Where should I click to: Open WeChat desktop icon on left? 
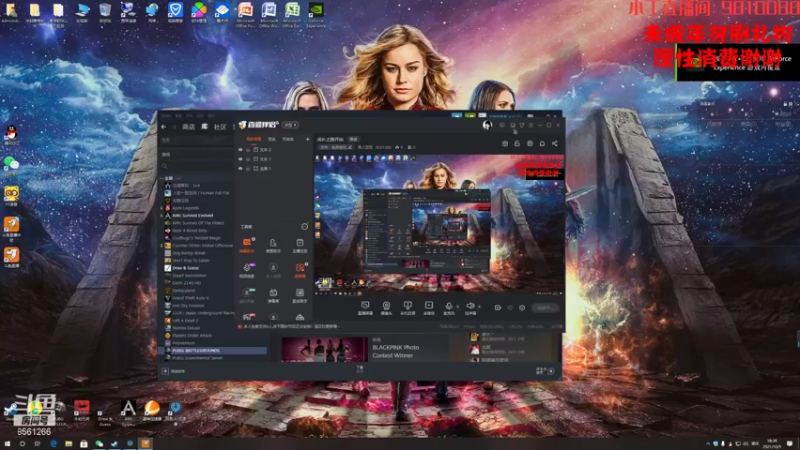(x=11, y=164)
